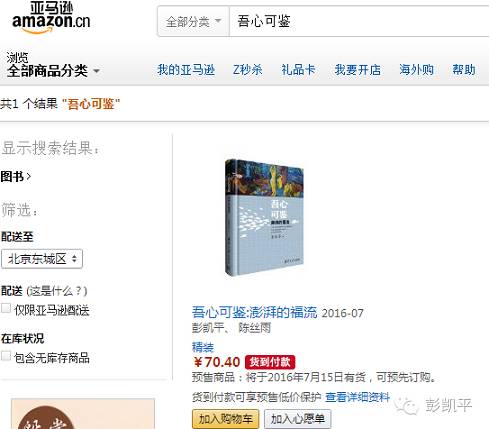Click 帮助 in the navigation bar
489x429 pixels.
pyautogui.click(x=464, y=70)
